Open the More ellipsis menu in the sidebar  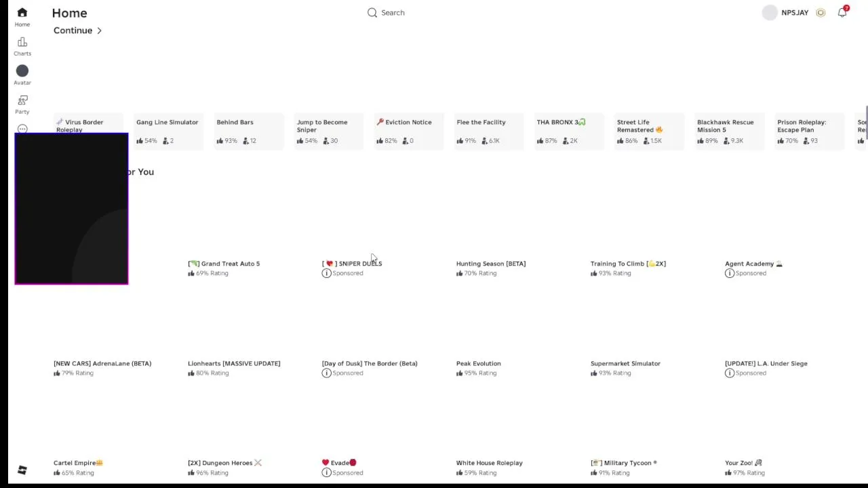tap(22, 128)
